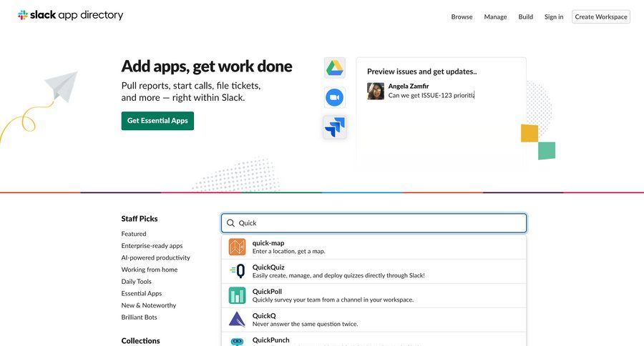Open the Enterprise-ready apps category
This screenshot has height=346, width=644.
tap(152, 246)
